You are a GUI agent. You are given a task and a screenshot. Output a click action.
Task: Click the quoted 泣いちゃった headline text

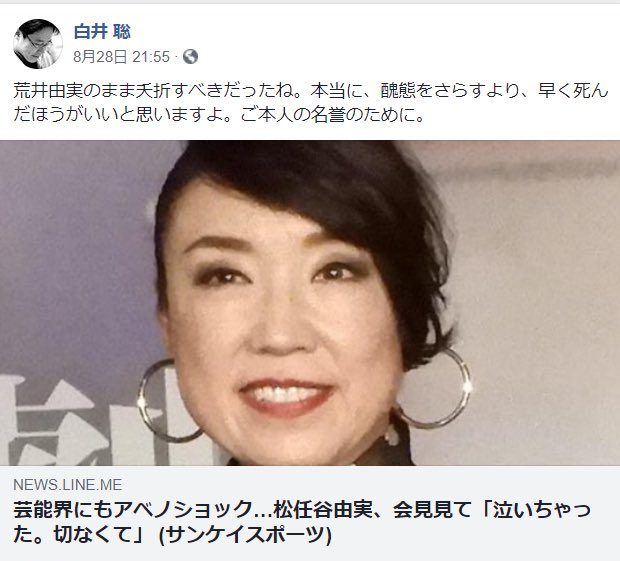[x=541, y=510]
